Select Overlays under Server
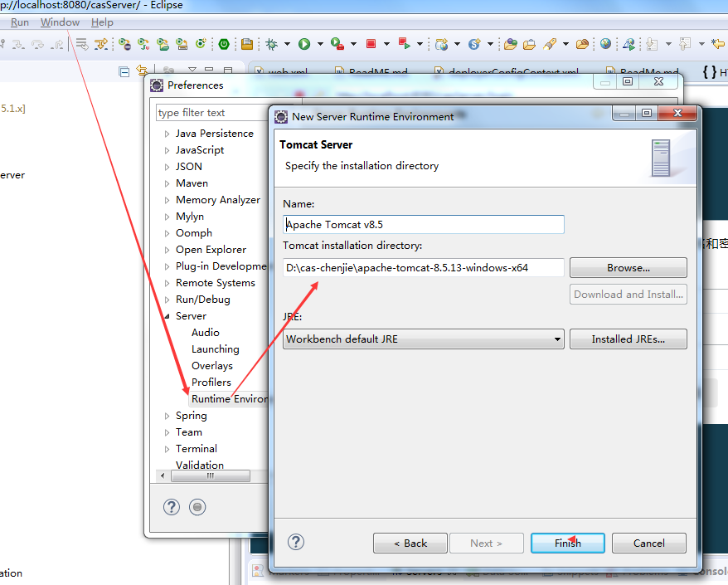 coord(212,366)
